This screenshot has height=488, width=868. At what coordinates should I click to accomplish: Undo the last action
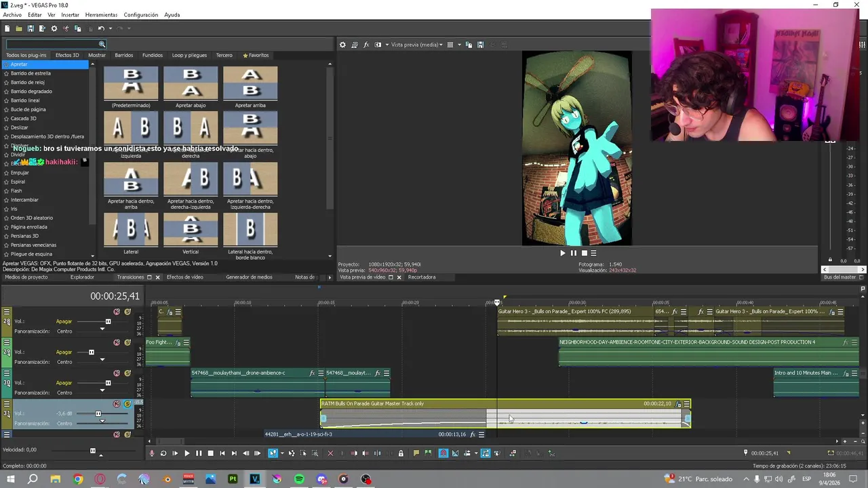pyautogui.click(x=100, y=28)
